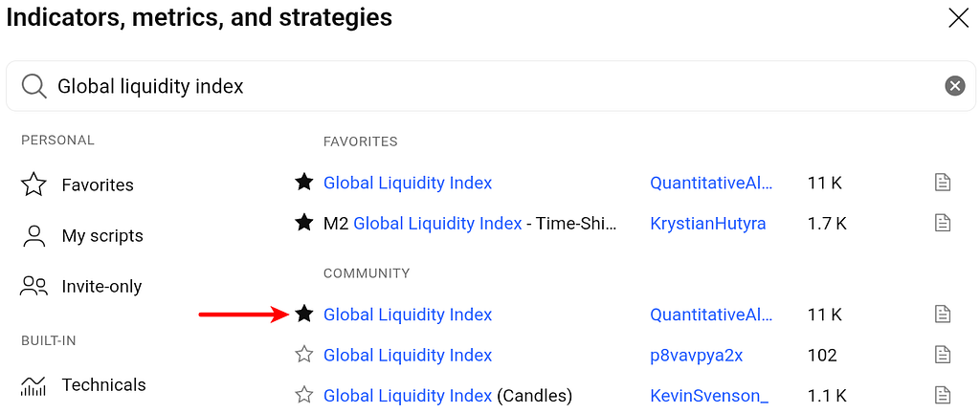Select My scripts in the sidebar
The height and width of the screenshot is (413, 980).
coord(82,236)
